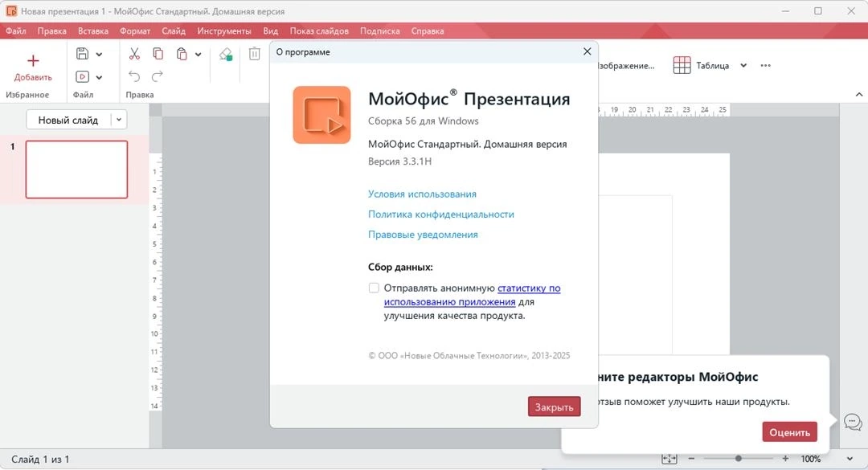Open the Условия использования link
868x470 pixels.
423,194
